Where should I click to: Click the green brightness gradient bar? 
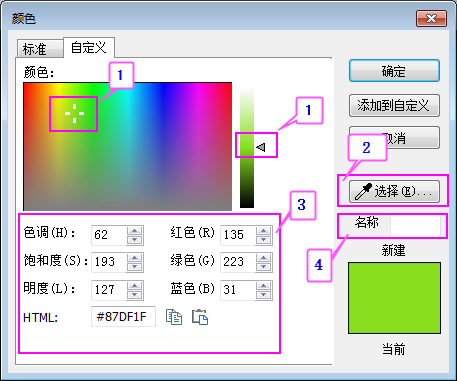(247, 148)
